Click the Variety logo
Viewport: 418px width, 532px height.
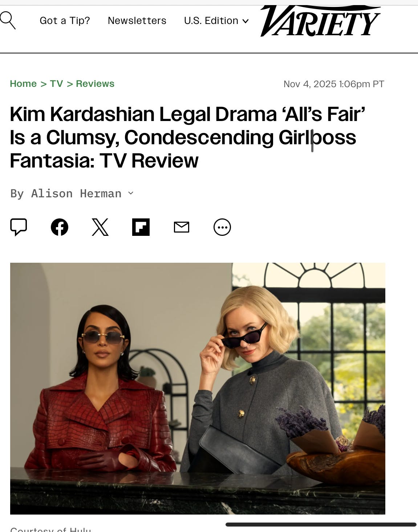coord(320,21)
